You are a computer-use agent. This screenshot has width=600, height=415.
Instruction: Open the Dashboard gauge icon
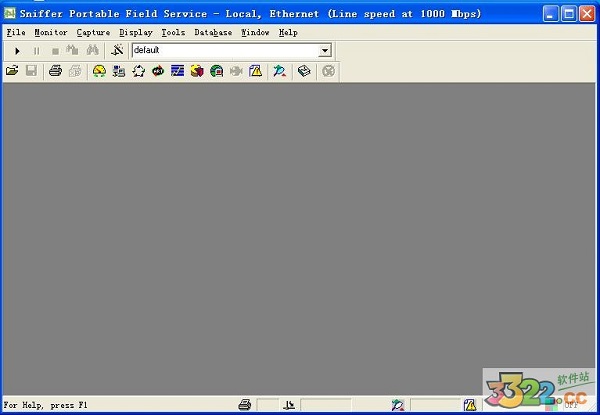pos(99,71)
